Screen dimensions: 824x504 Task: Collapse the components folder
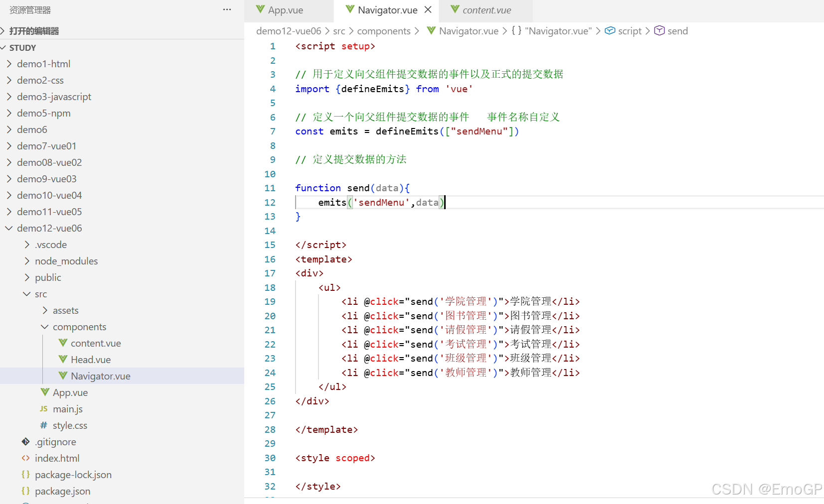(x=122, y=327)
